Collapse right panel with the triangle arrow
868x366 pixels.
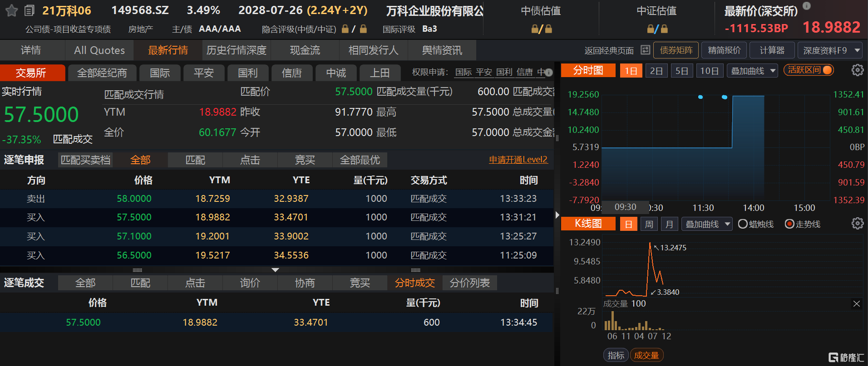click(557, 215)
